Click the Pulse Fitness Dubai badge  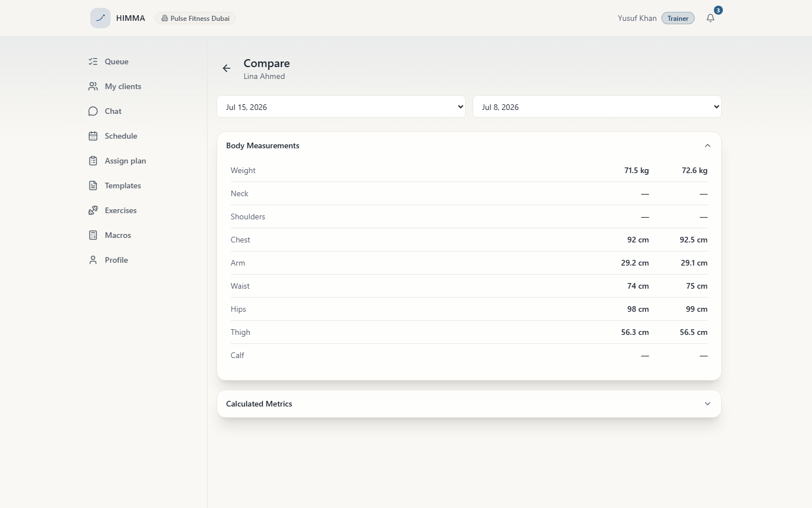[x=195, y=19]
